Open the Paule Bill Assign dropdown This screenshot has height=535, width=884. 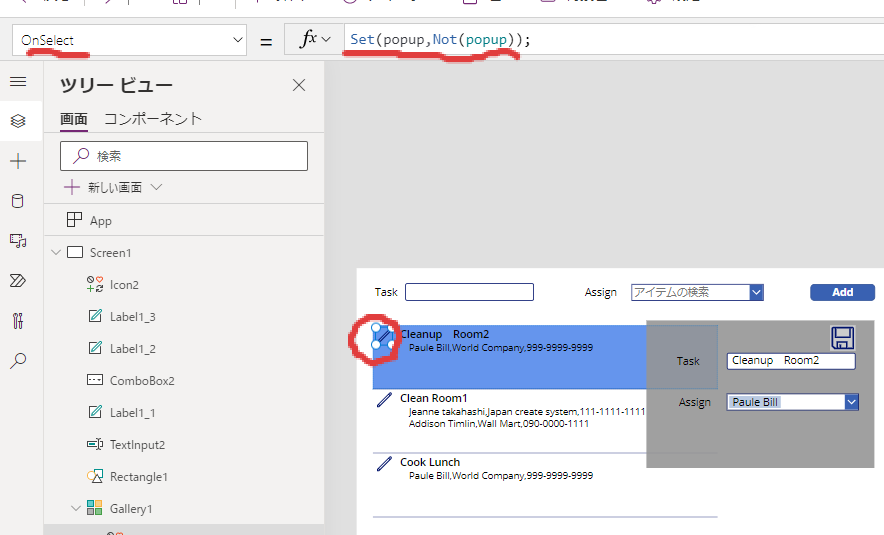point(851,401)
